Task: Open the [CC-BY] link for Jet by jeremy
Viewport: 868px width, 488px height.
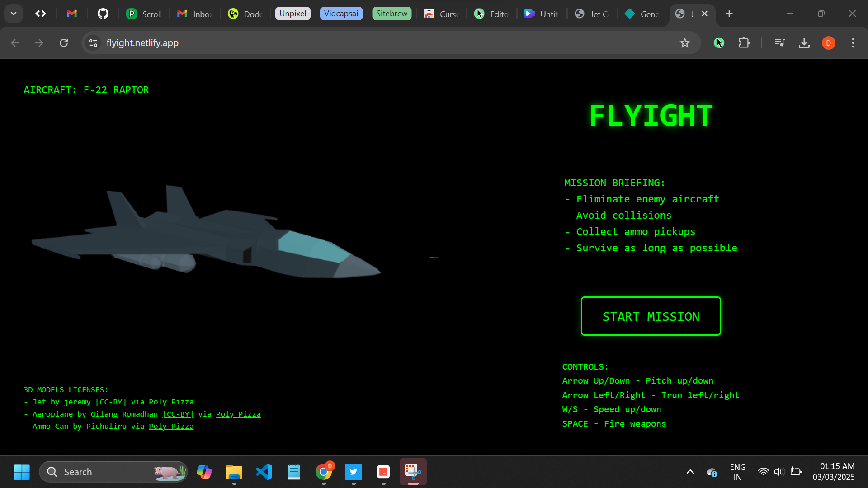Action: pos(111,402)
